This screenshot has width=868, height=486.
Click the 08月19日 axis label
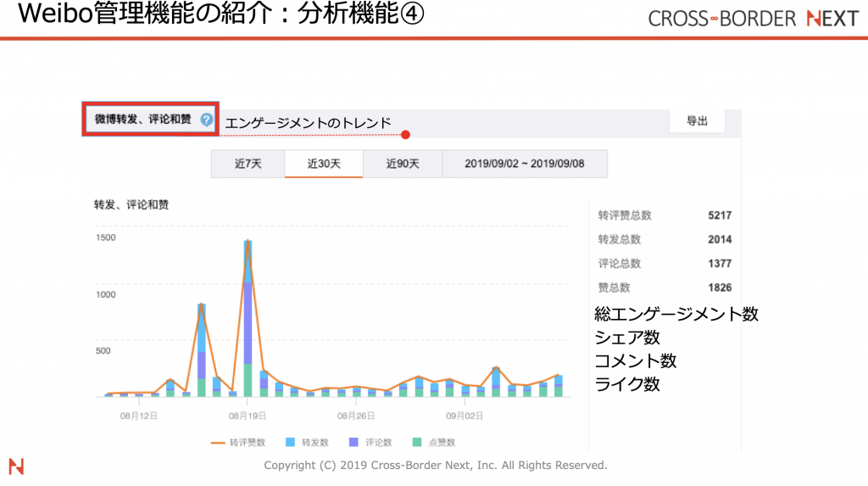pyautogui.click(x=248, y=416)
